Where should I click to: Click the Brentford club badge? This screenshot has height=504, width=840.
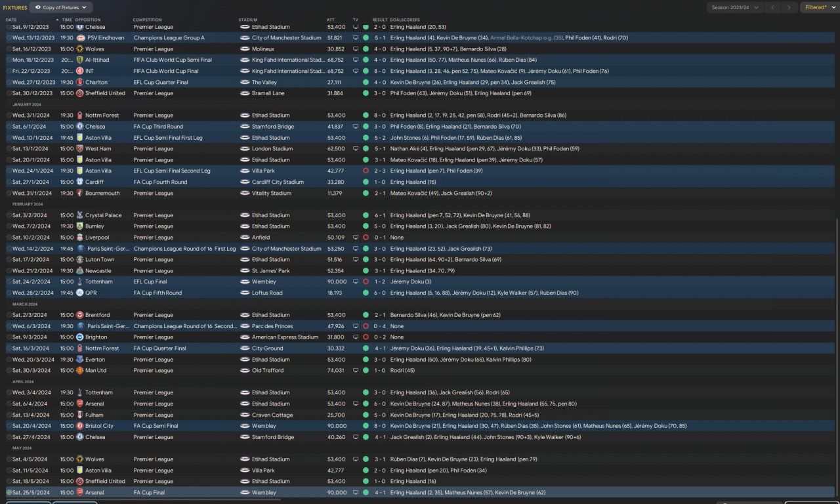[79, 315]
